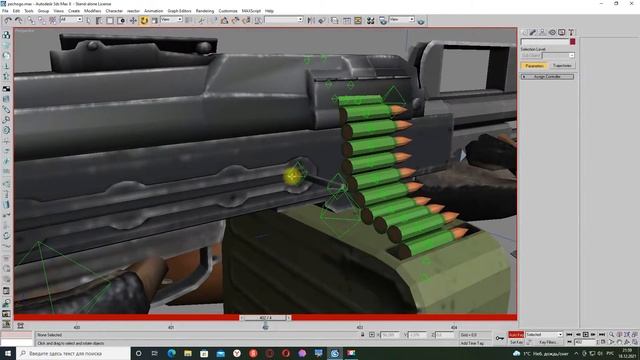The width and height of the screenshot is (640, 360).
Task: Open the reference coordinate system 'View' dropdown
Action: pos(171,20)
